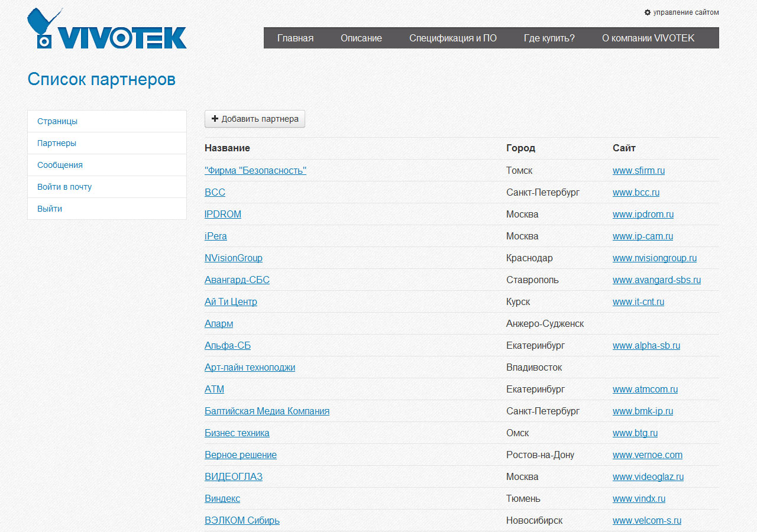Open partner Балтийская Медиа Компания

click(x=267, y=411)
